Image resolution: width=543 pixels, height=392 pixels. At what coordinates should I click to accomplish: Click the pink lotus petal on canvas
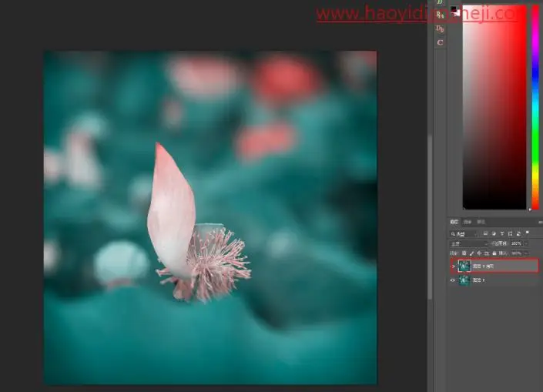pyautogui.click(x=172, y=211)
